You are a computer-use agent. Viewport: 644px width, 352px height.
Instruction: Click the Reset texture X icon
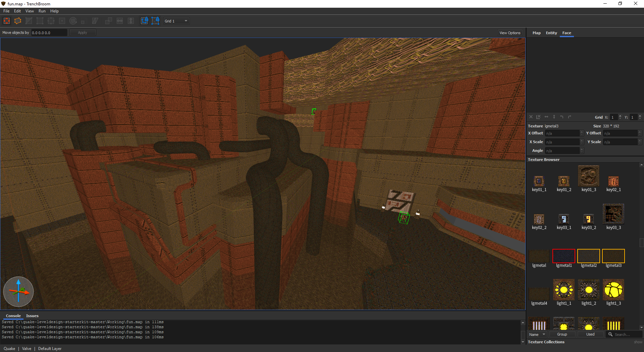(531, 117)
